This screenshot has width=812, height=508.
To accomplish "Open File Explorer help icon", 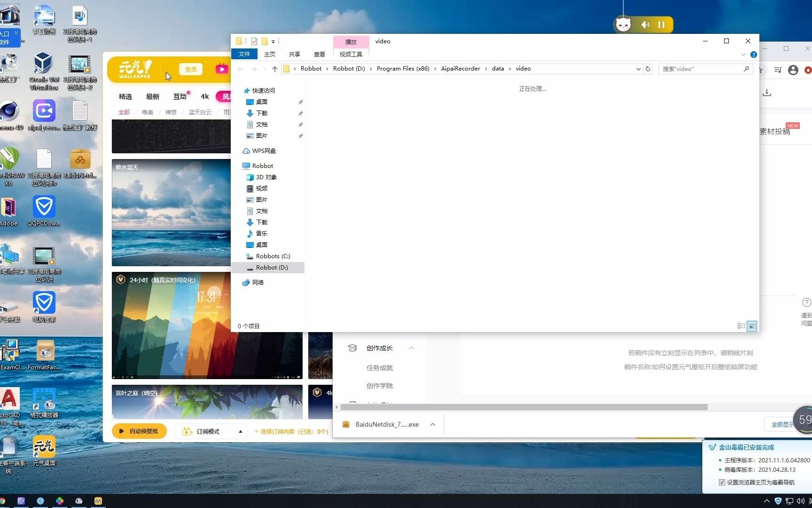I will click(754, 55).
